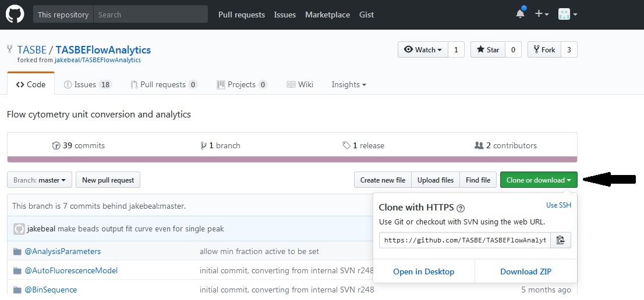
Task: Go to Pull requests in top navigation
Action: point(242,15)
